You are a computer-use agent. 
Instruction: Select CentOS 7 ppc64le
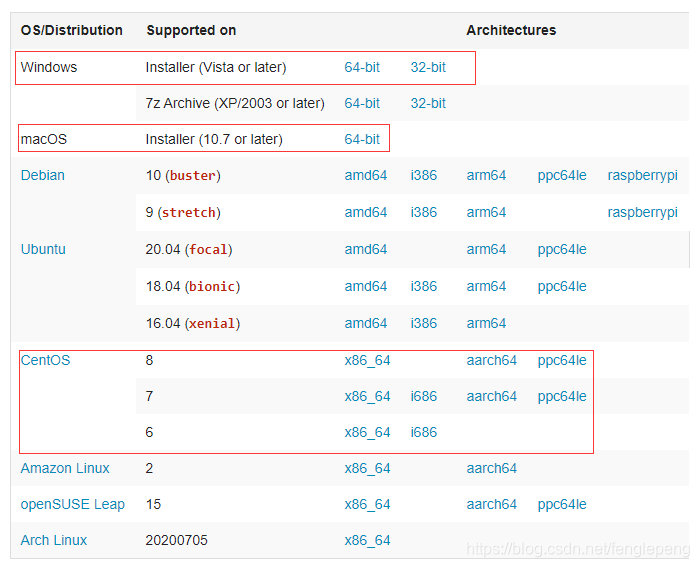tap(562, 396)
